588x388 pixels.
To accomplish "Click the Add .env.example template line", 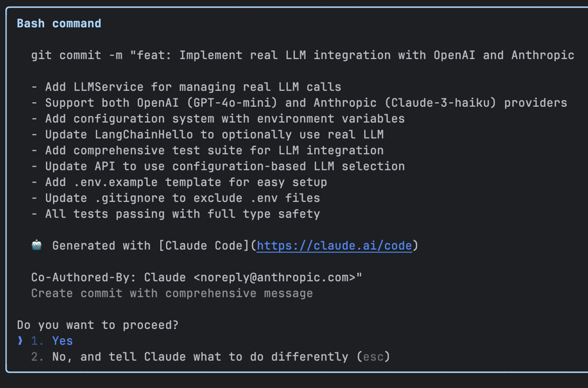I will pos(179,182).
